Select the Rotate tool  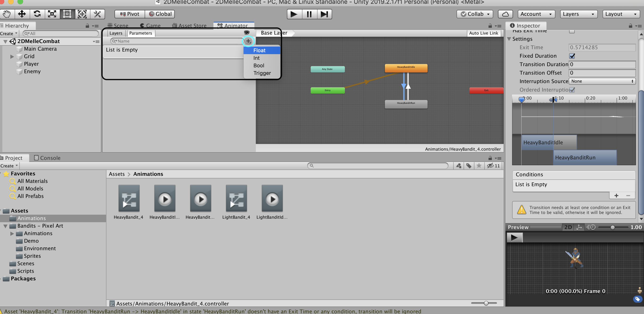(x=37, y=14)
